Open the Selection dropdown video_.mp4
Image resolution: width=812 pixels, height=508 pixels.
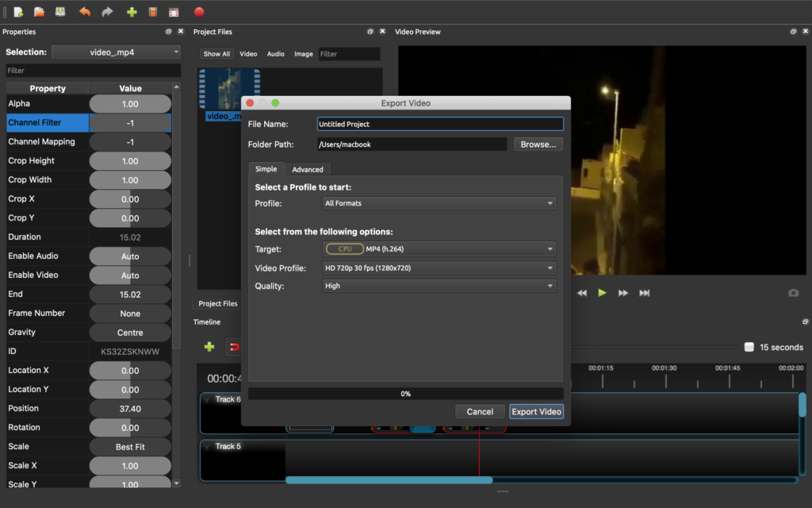coord(116,52)
